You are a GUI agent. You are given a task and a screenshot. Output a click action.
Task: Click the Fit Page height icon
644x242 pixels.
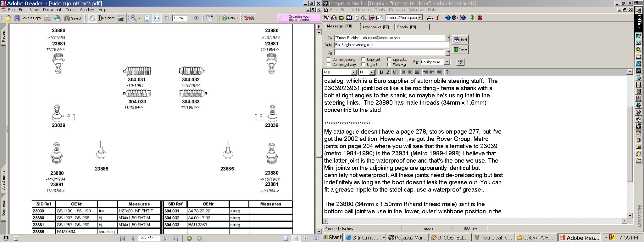(147, 18)
